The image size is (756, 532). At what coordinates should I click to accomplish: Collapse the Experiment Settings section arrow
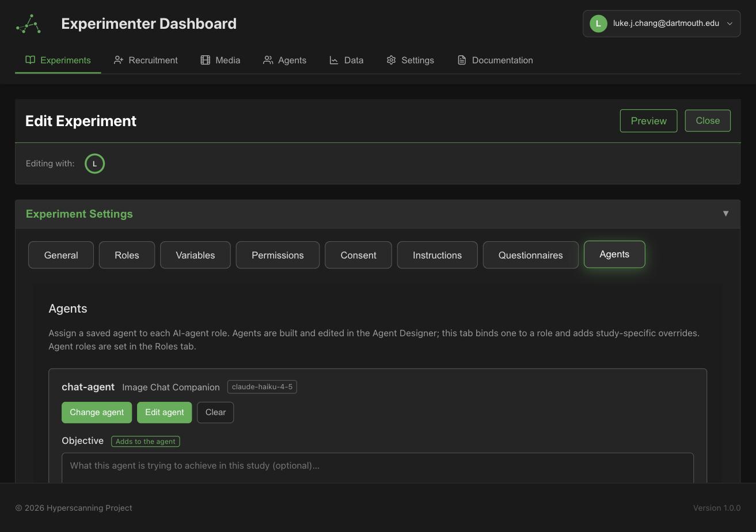[725, 214]
